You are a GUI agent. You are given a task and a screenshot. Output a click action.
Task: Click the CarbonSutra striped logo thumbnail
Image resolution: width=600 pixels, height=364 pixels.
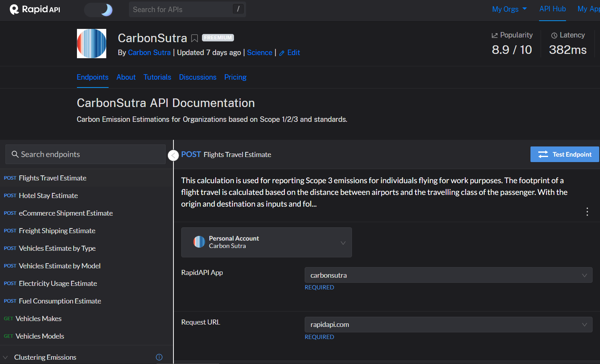point(91,43)
